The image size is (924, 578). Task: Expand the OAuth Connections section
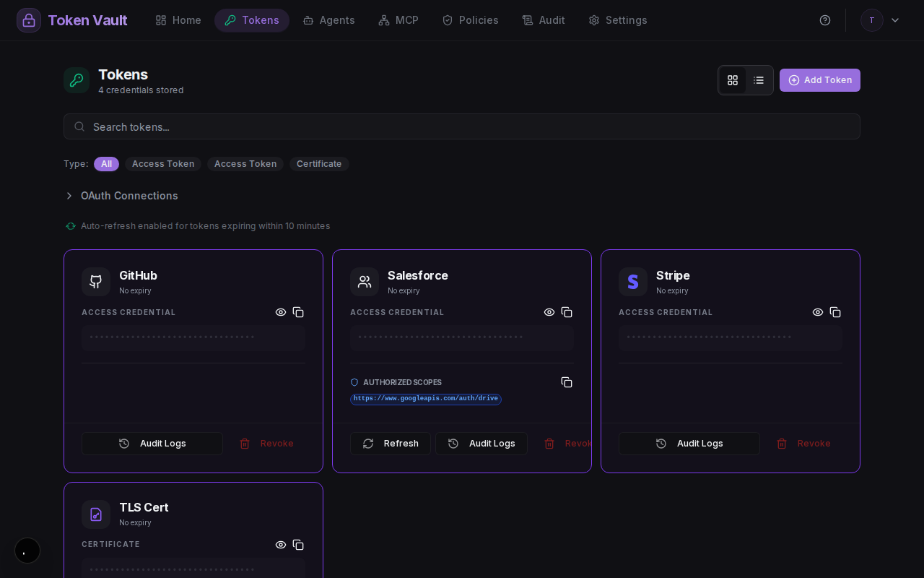(x=121, y=196)
